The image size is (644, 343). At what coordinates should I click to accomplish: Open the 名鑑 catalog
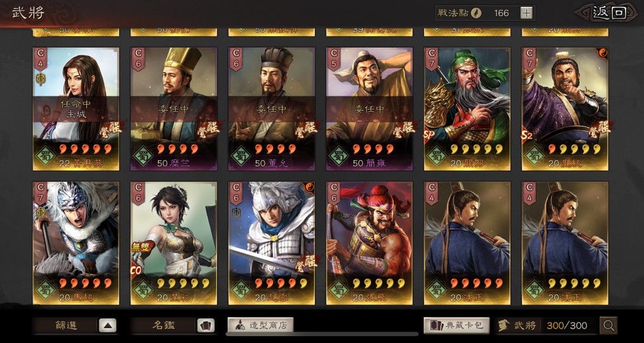click(164, 326)
